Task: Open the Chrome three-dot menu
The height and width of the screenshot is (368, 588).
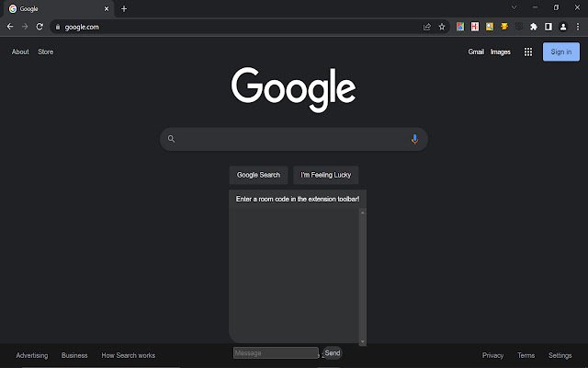Action: coord(578,27)
